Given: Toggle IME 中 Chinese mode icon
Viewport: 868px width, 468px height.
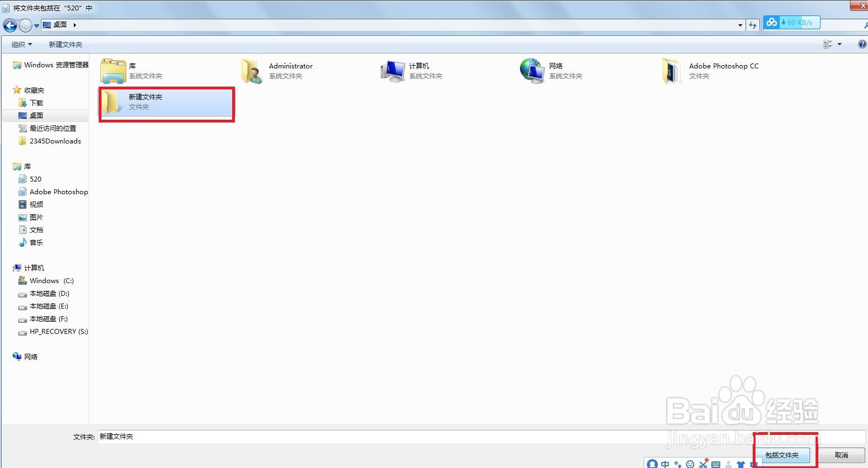Looking at the screenshot, I should (x=666, y=465).
